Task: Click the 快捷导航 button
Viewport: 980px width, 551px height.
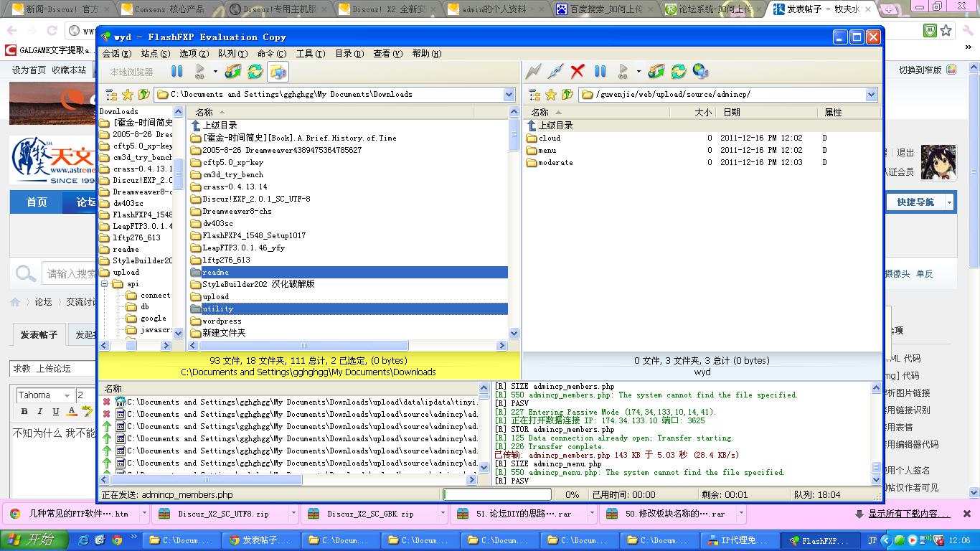Action: pyautogui.click(x=915, y=203)
